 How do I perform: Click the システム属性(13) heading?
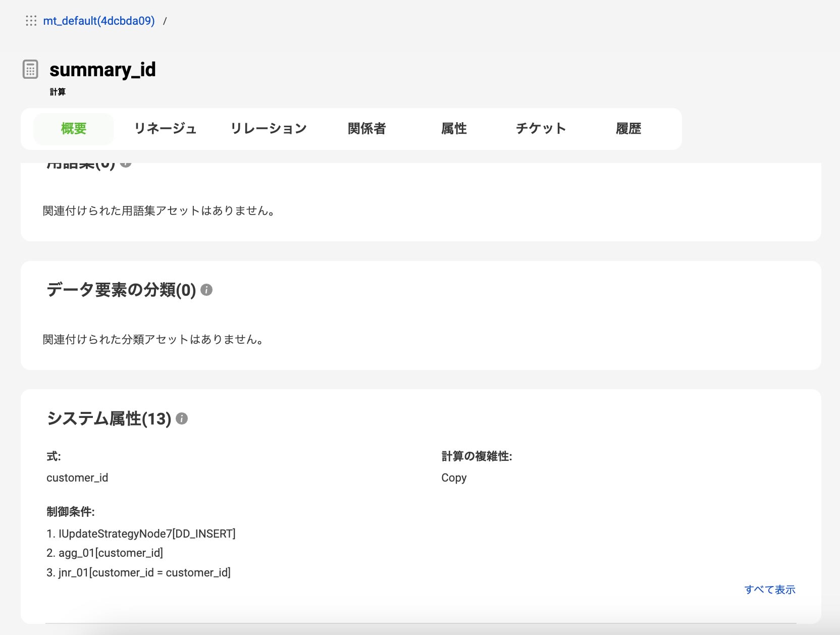pos(109,418)
